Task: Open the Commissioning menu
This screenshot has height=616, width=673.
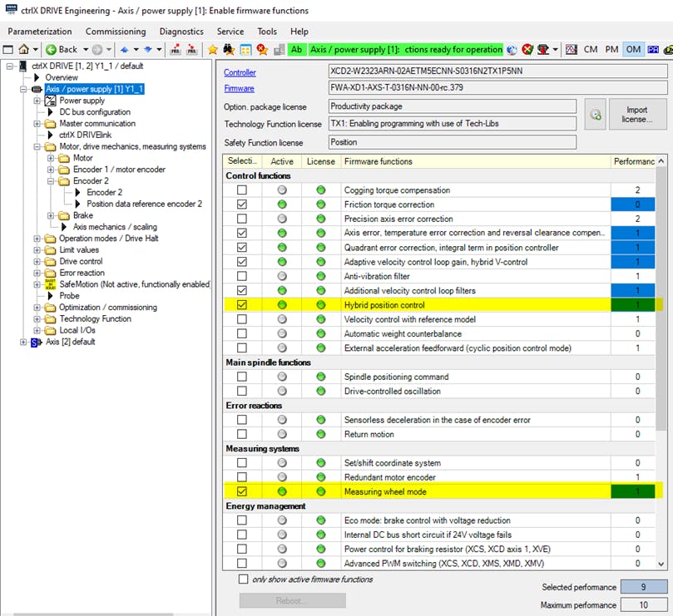Action: pyautogui.click(x=116, y=32)
